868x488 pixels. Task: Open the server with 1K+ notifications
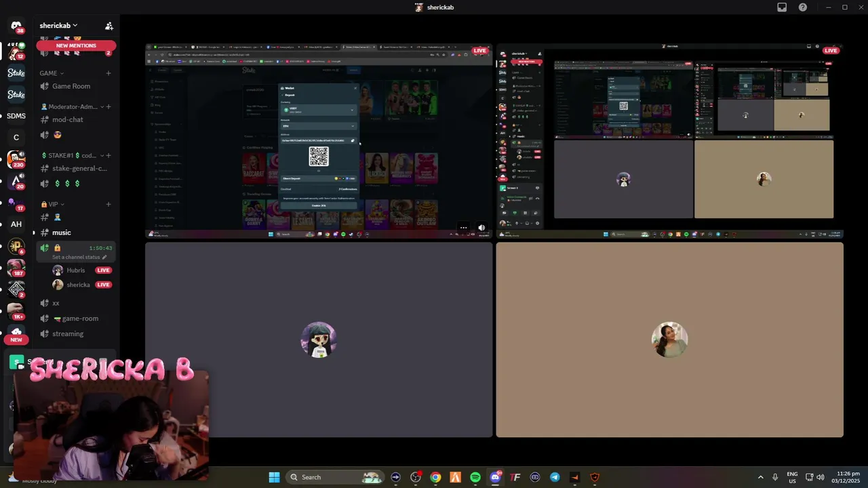coord(16,311)
